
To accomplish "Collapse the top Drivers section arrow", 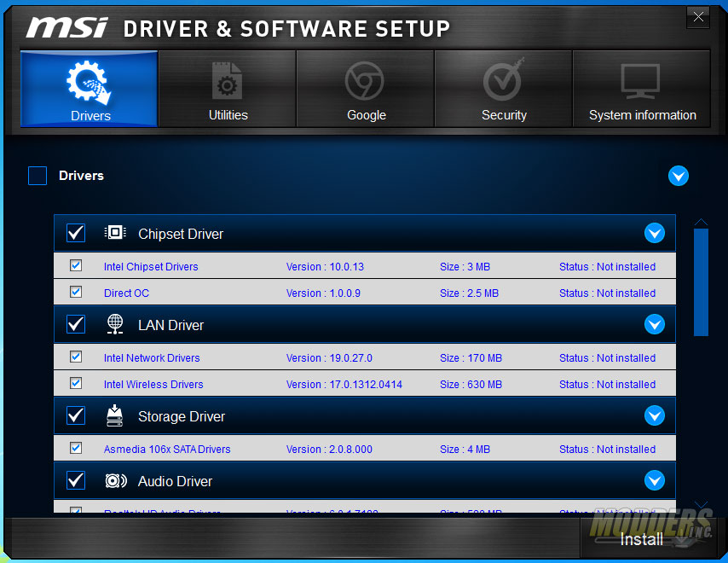I will (x=679, y=176).
